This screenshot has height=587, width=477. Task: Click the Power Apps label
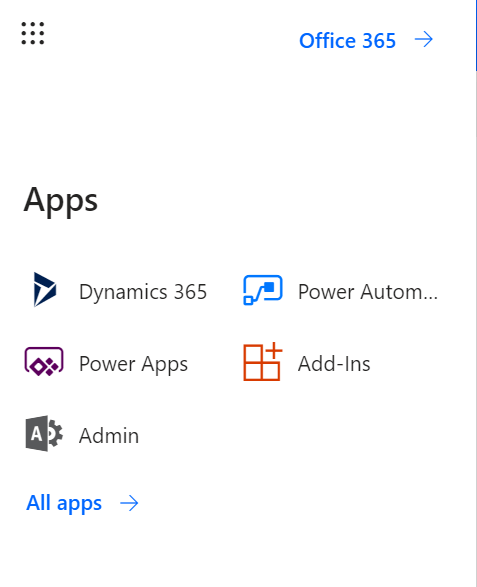click(133, 364)
